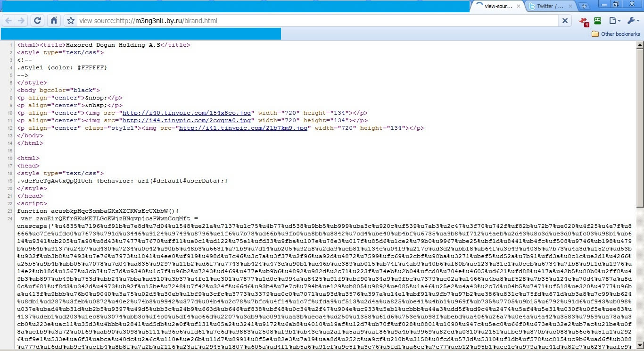The height and width of the screenshot is (351, 644).
Task: Open the green robot extension icon
Action: [597, 20]
